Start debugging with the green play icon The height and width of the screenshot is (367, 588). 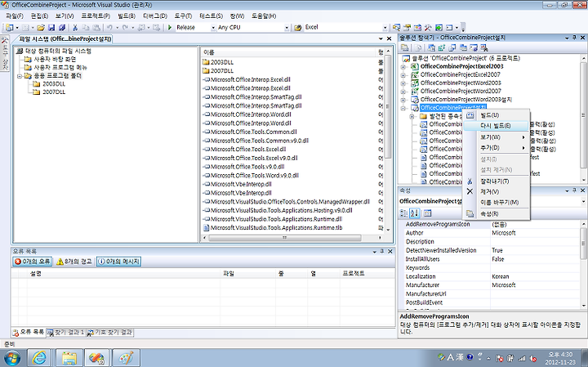(170, 28)
